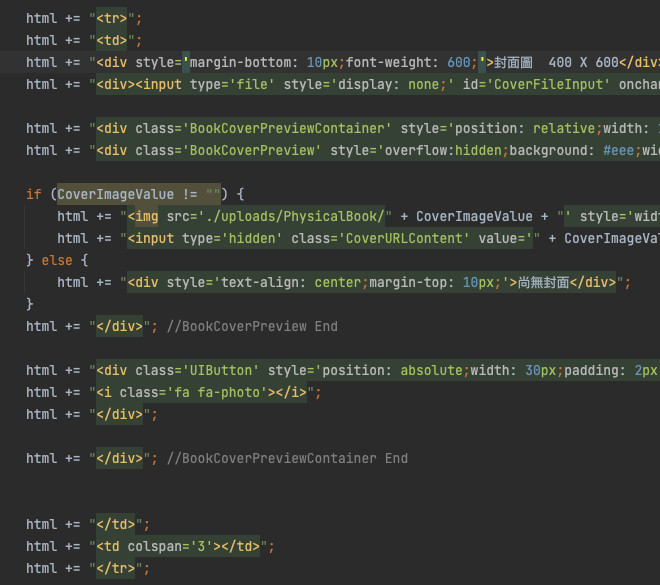
Task: Click the 'CoverURLContent' class name
Action: 386,238
